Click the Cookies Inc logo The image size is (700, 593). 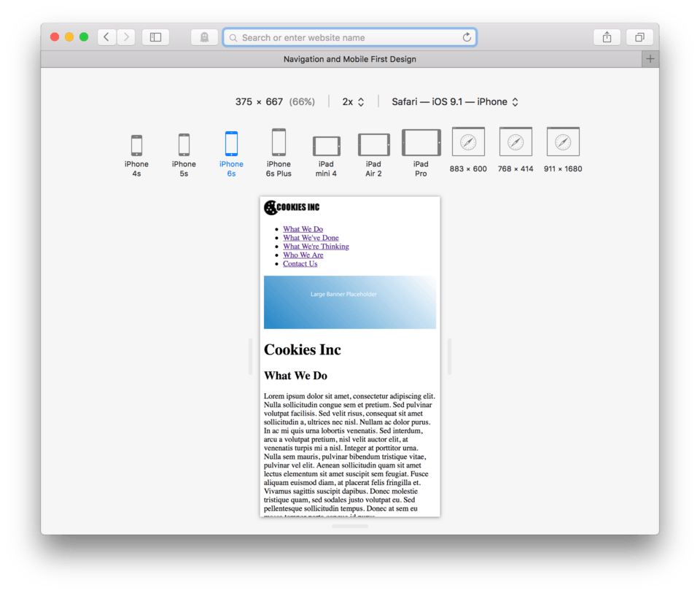[x=292, y=207]
